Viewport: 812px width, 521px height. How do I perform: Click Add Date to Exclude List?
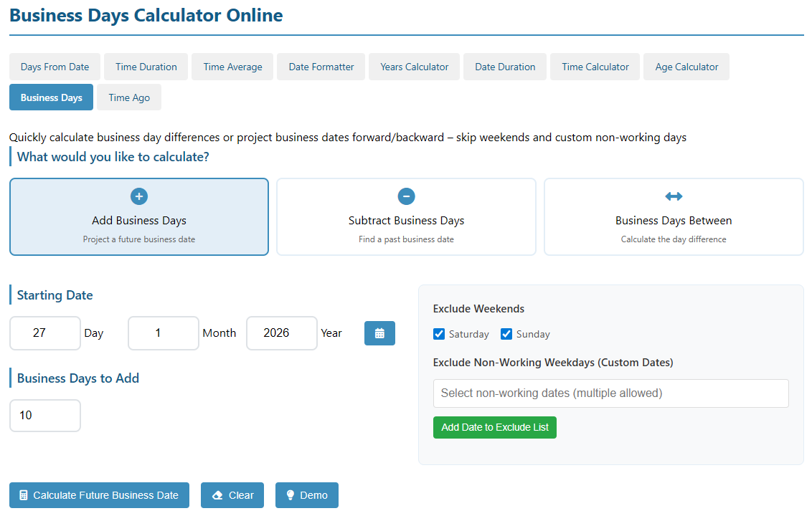pos(495,427)
